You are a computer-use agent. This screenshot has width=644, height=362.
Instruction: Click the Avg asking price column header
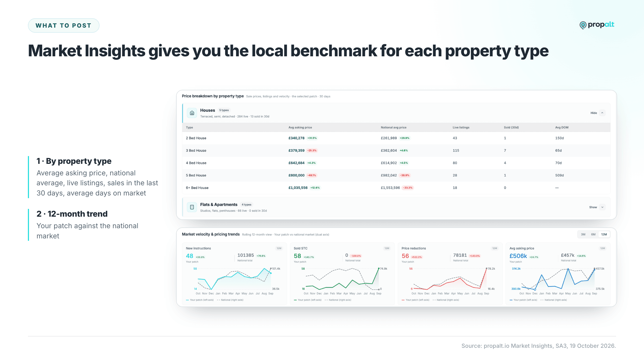tap(300, 127)
